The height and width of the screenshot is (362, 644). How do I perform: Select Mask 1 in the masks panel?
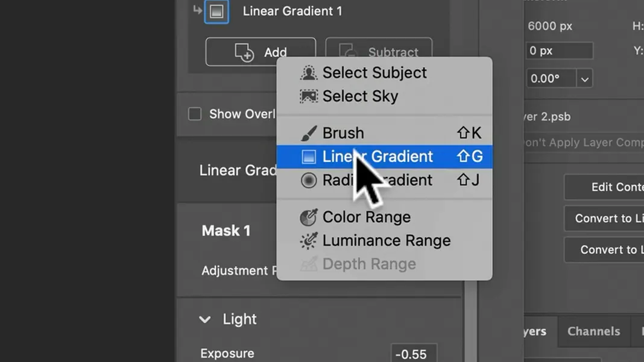click(x=226, y=231)
